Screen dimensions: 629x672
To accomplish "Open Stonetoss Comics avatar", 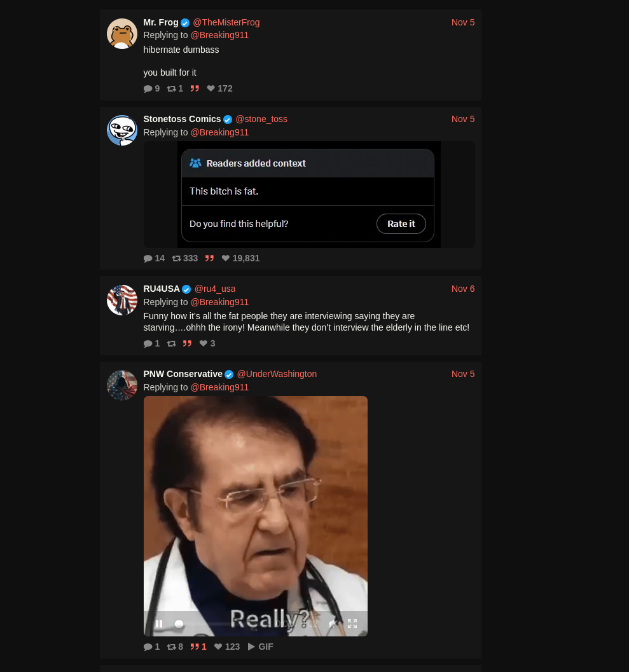I will (x=122, y=130).
